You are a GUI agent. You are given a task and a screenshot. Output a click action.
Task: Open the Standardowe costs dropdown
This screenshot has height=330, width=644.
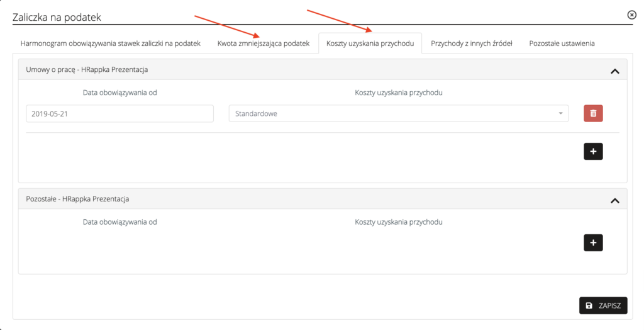coord(397,113)
